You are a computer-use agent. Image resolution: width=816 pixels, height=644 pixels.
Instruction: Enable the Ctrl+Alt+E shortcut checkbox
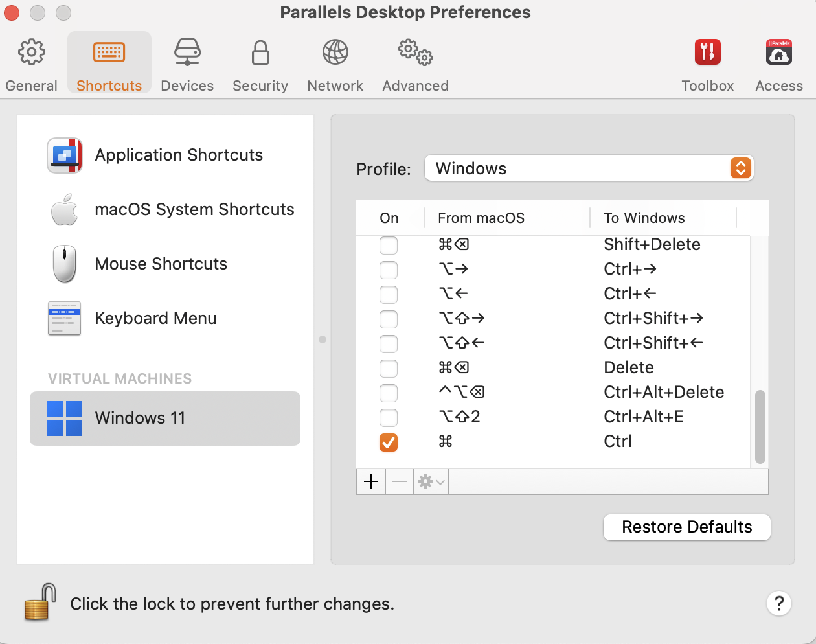point(389,417)
